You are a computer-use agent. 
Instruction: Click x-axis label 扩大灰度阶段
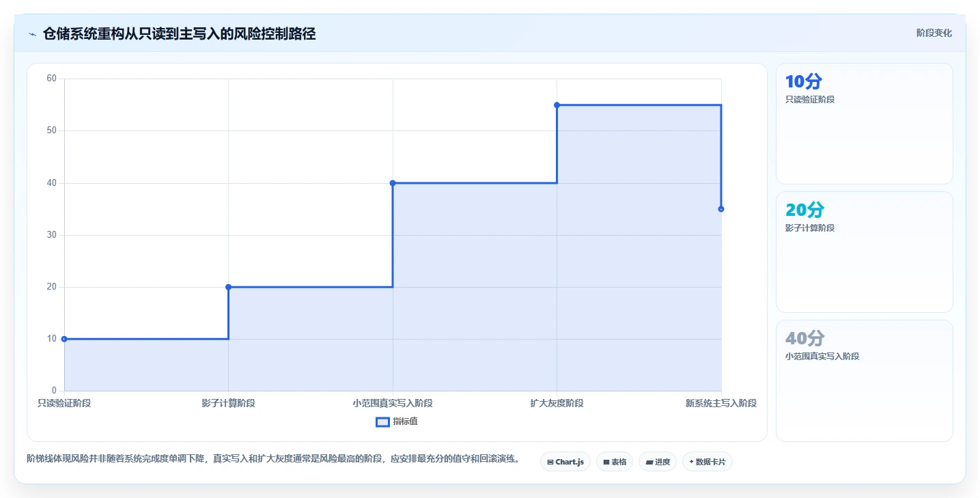click(x=557, y=403)
